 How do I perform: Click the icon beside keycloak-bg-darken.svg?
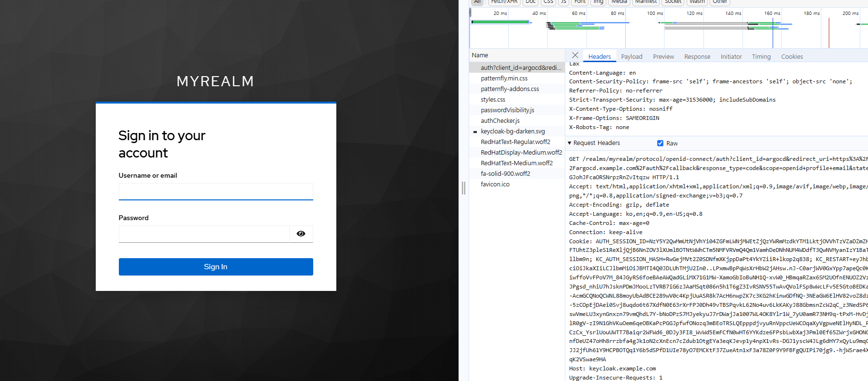475,131
